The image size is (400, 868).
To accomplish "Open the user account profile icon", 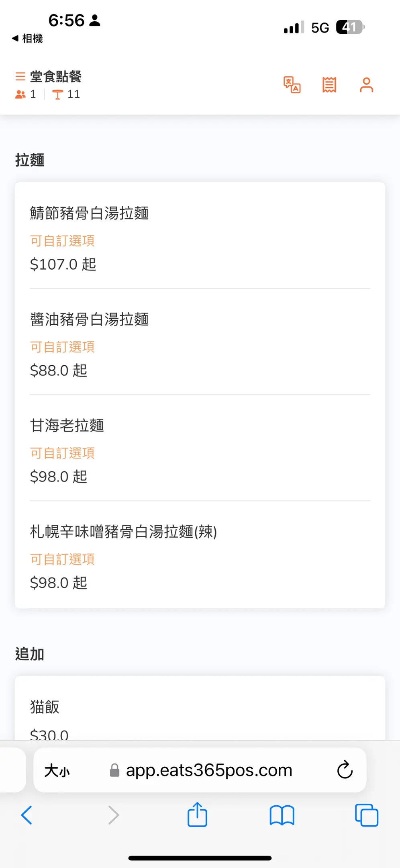I will (x=366, y=85).
